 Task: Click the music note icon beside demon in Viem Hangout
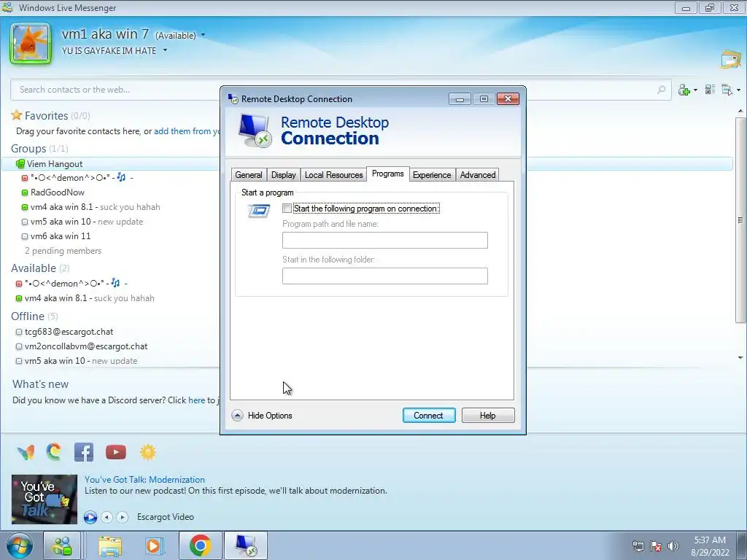(x=122, y=177)
